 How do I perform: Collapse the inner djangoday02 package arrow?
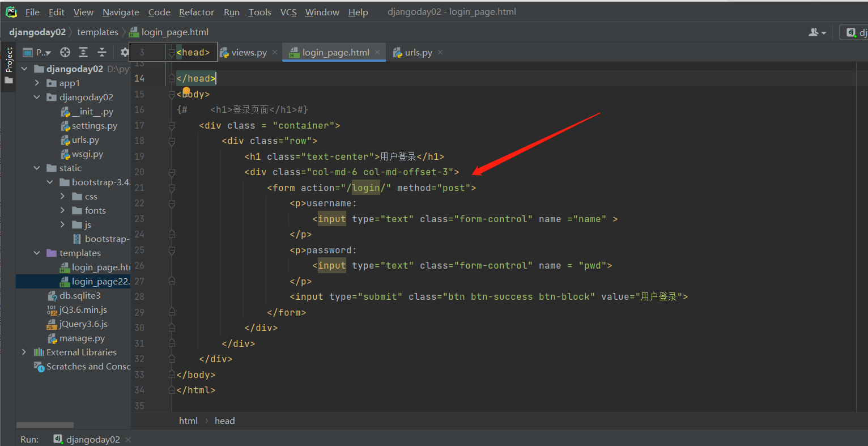[37, 97]
